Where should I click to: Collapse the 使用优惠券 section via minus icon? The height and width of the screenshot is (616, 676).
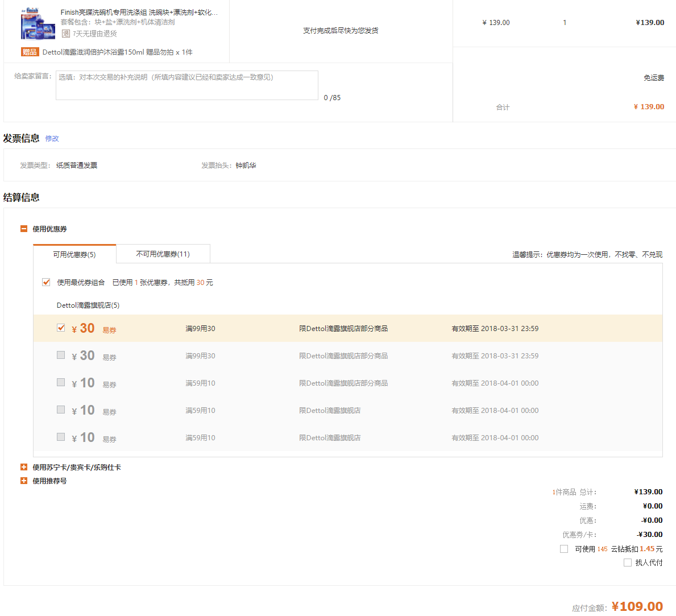tap(24, 229)
